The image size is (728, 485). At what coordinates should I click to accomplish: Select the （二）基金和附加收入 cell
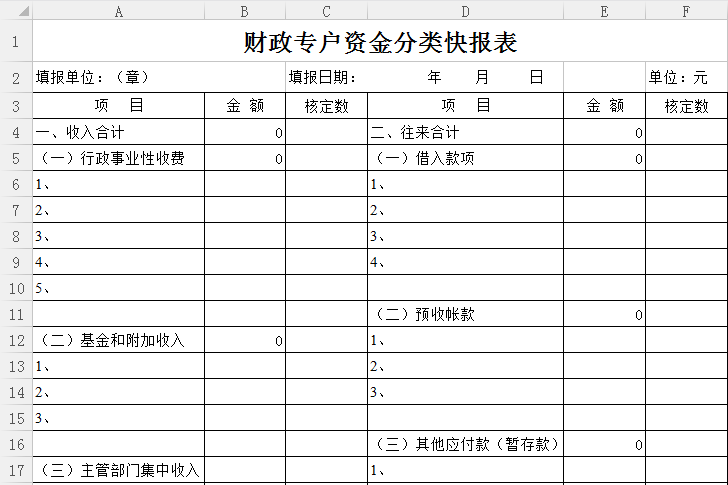[x=118, y=340]
